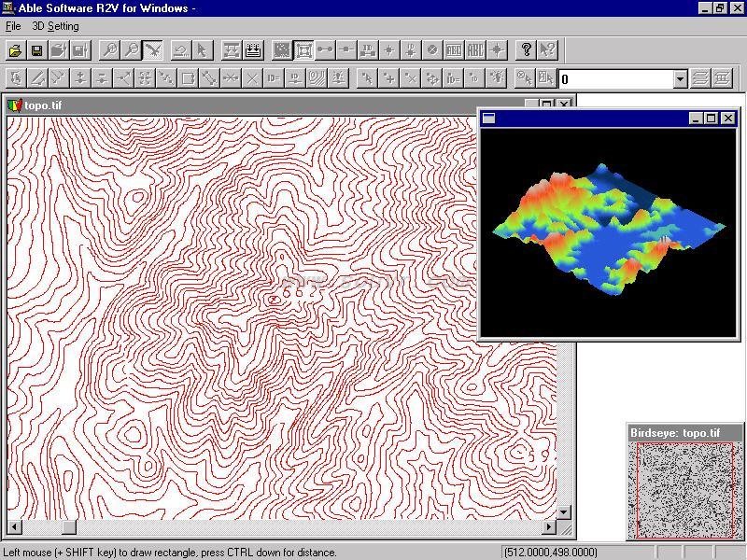
Task: Click the horizontal scrollbar thumb
Action: (69, 527)
